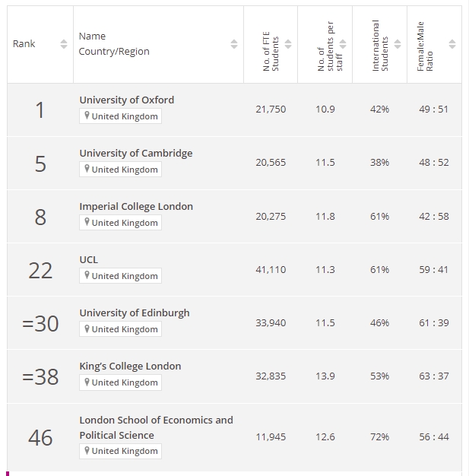
Task: Open University of Cambridge link
Action: click(136, 154)
